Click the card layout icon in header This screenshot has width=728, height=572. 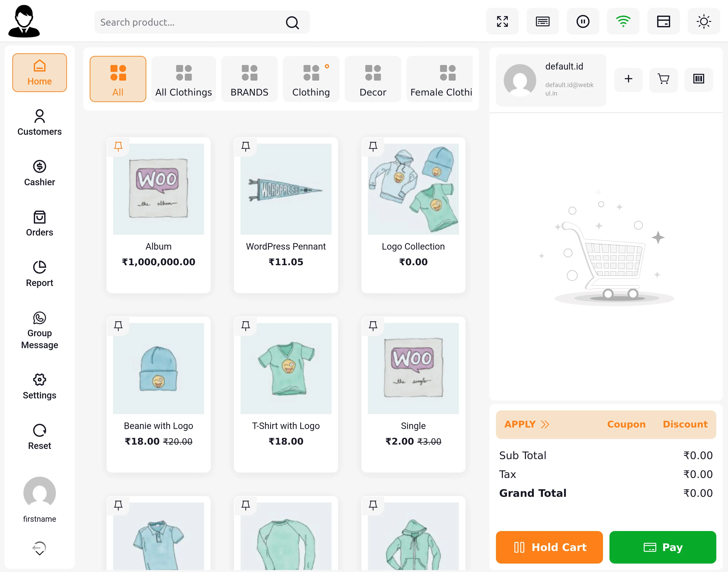point(663,21)
